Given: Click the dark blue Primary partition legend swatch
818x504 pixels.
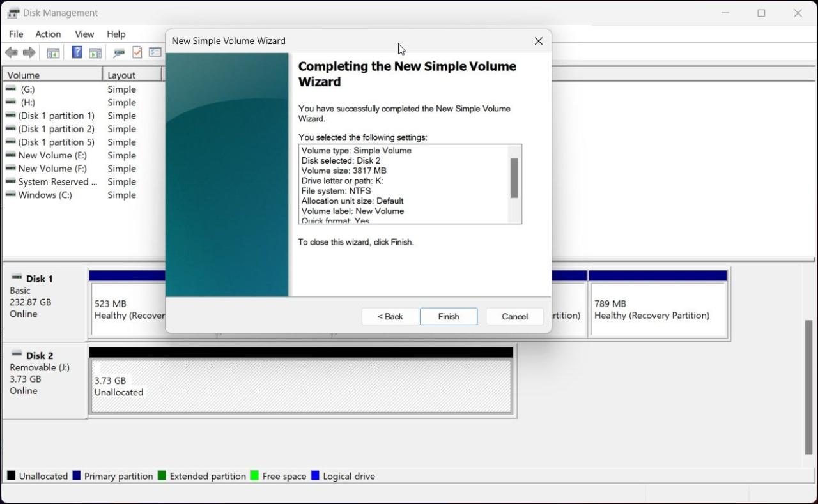Looking at the screenshot, I should click(x=77, y=476).
